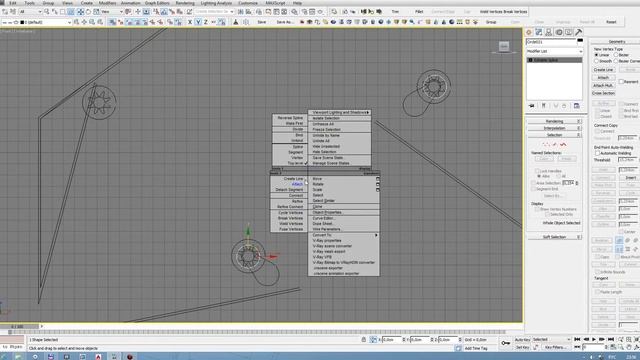This screenshot has width=640, height=360.
Task: Restrict to X axis constraint
Action: 190,22
